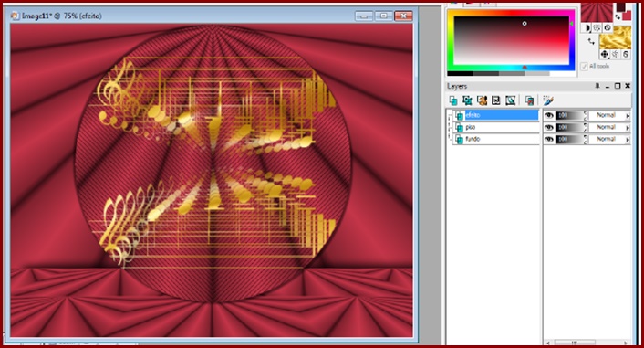Pin the Layers palette with auto-hide icon
This screenshot has width=644, height=348.
pos(597,86)
